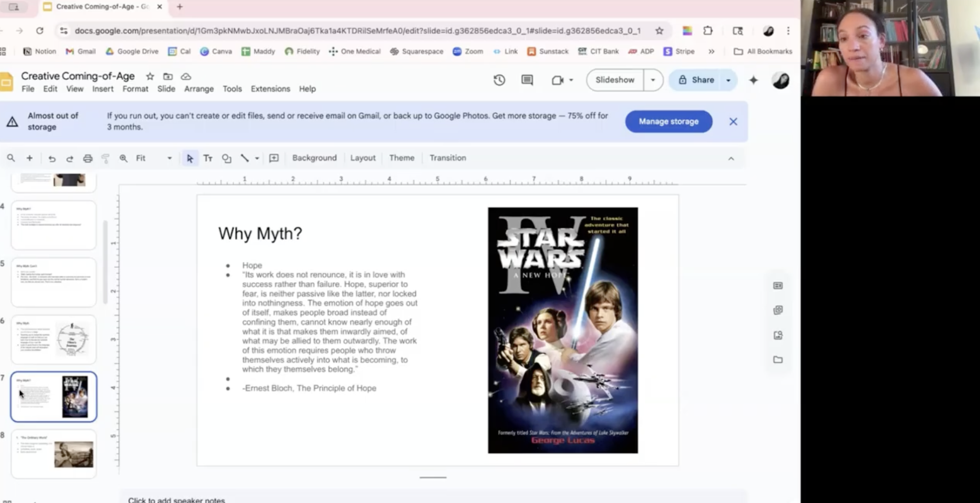Expand the camera record dropdown arrow
Image resolution: width=980 pixels, height=503 pixels.
click(571, 80)
